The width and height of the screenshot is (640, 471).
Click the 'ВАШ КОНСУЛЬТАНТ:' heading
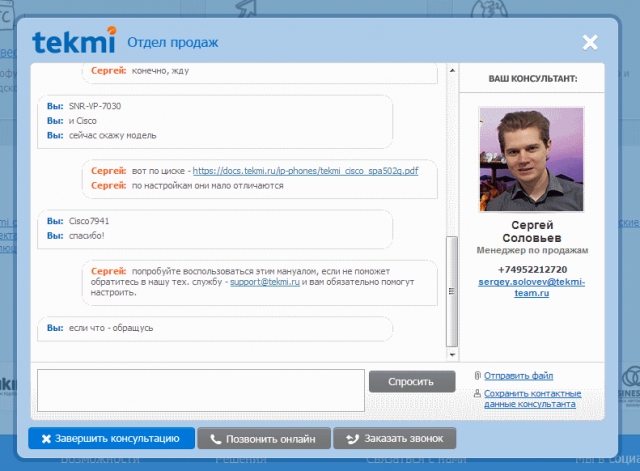tap(533, 79)
